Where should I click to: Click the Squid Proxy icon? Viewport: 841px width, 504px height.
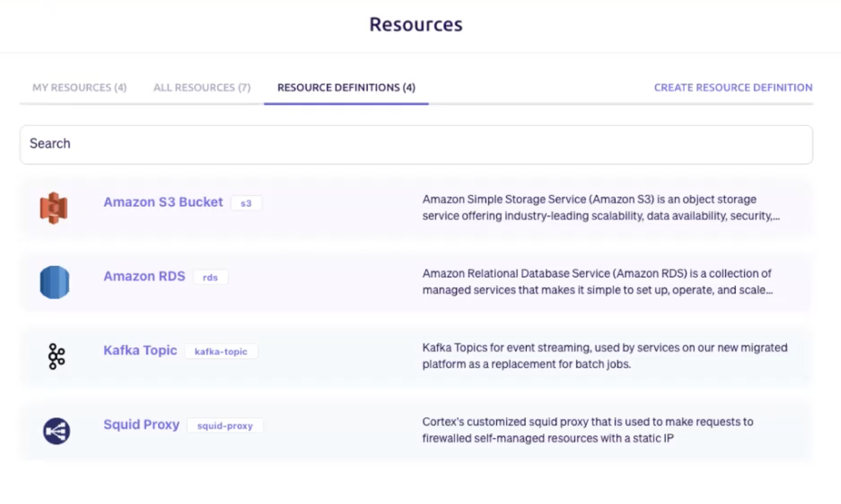pyautogui.click(x=57, y=431)
